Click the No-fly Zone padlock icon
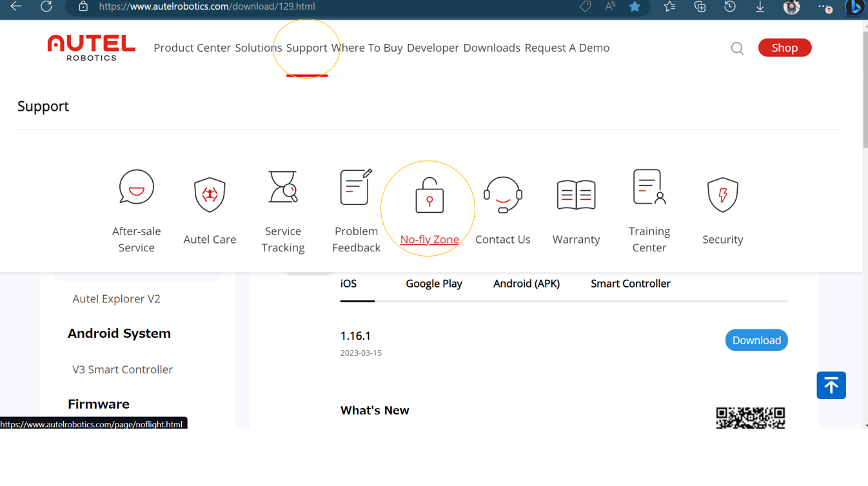Image resolution: width=868 pixels, height=486 pixels. pos(429,195)
